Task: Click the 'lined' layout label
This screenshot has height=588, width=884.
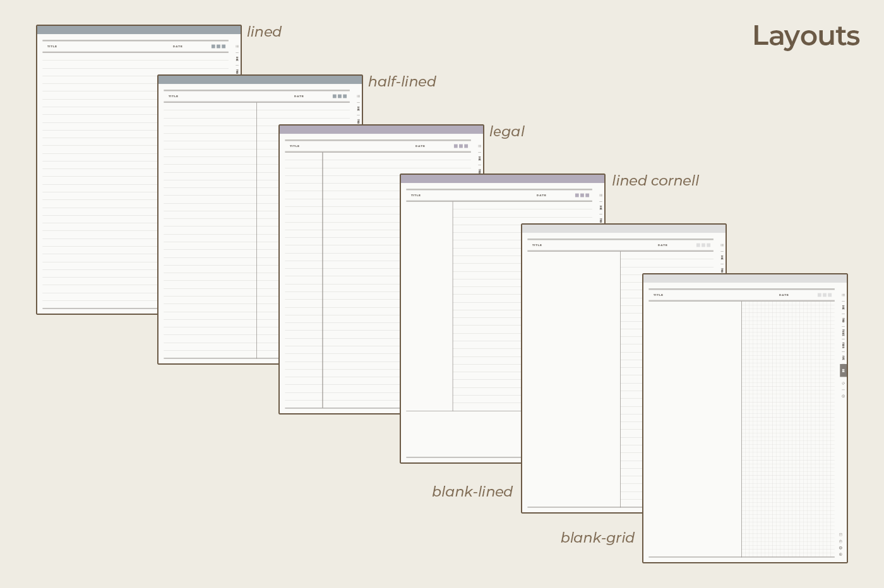Action: pyautogui.click(x=264, y=32)
